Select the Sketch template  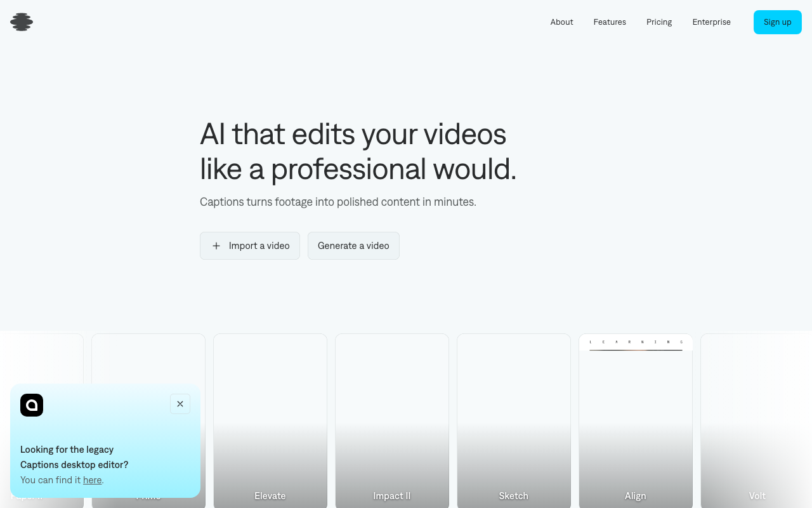click(513, 419)
